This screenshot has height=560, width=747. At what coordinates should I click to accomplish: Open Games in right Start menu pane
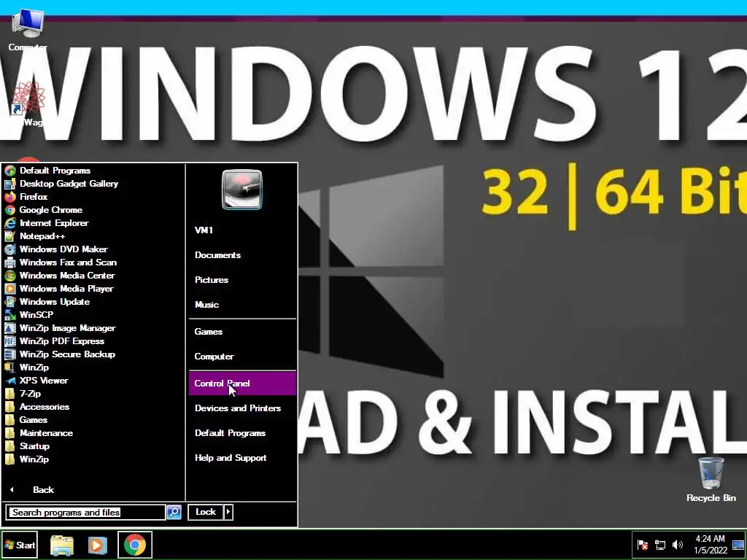(209, 332)
